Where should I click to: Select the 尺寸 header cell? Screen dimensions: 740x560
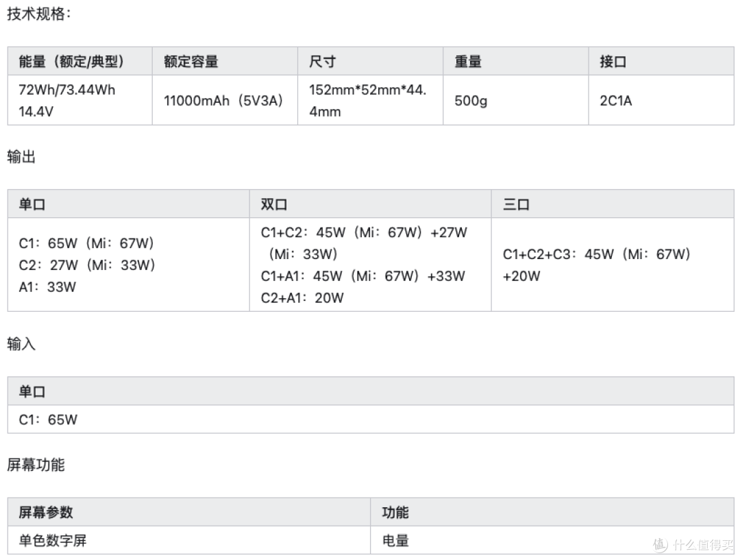[371, 62]
